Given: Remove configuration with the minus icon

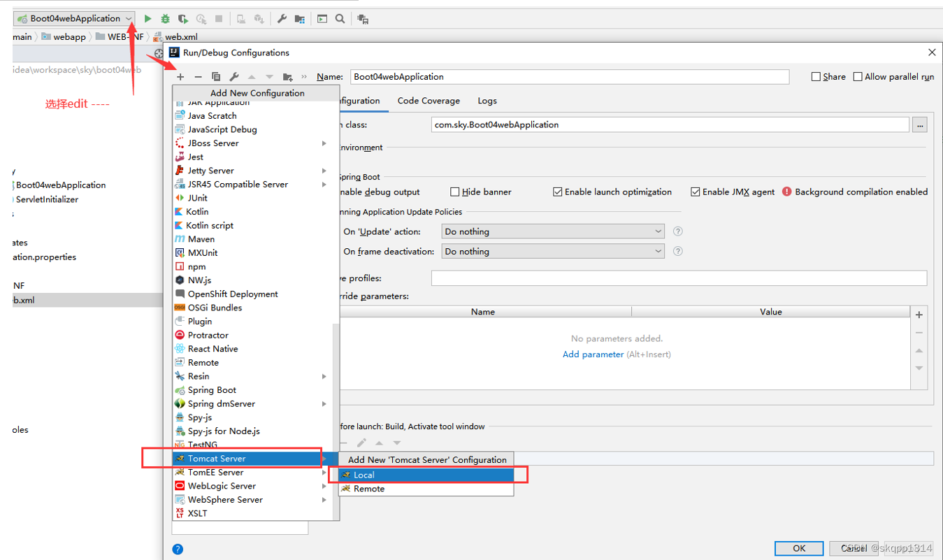Looking at the screenshot, I should [198, 77].
